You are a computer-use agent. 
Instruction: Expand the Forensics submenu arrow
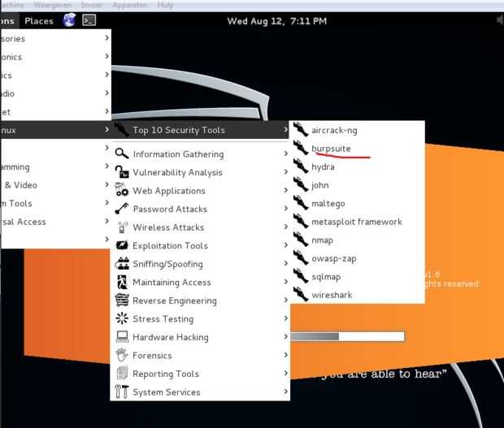click(285, 355)
